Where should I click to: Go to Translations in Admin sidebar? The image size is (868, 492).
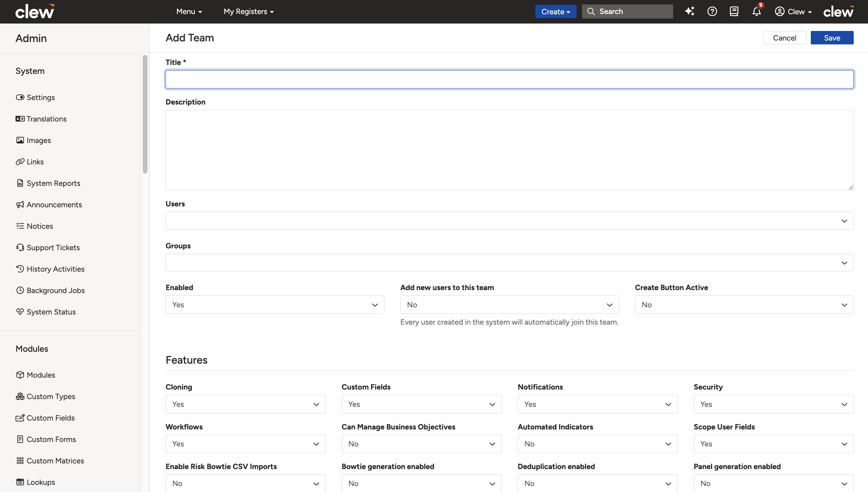[x=47, y=119]
